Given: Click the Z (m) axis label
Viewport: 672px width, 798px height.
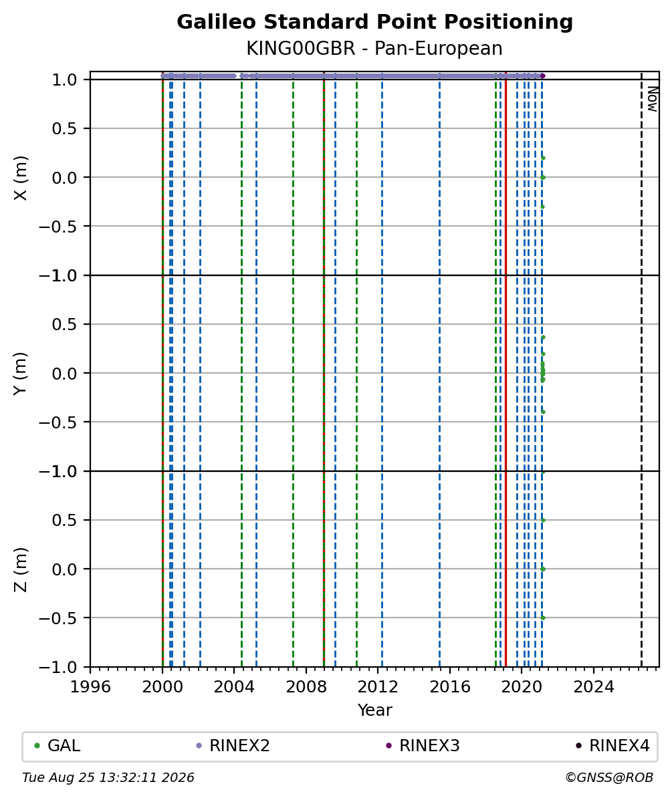Looking at the screenshot, I should [20, 569].
